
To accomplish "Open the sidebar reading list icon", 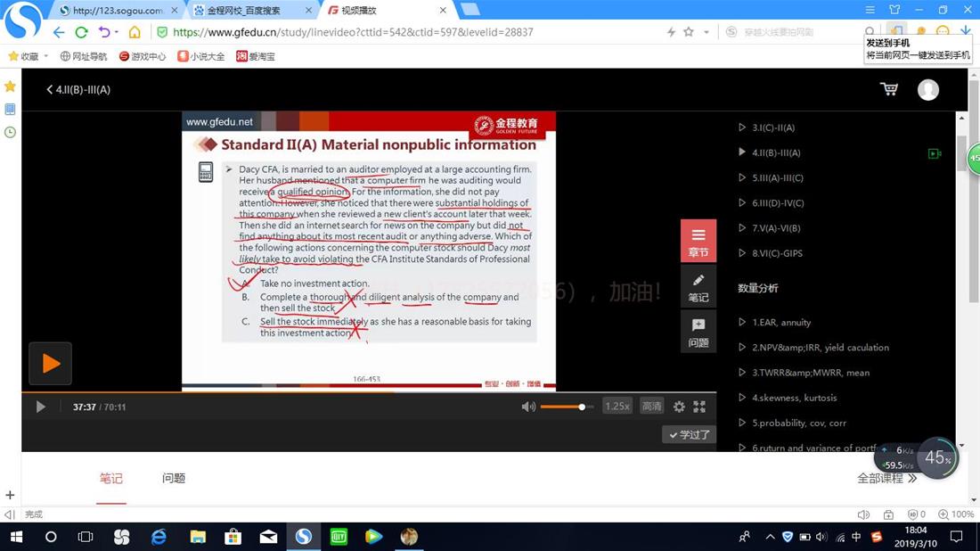I will [x=10, y=109].
